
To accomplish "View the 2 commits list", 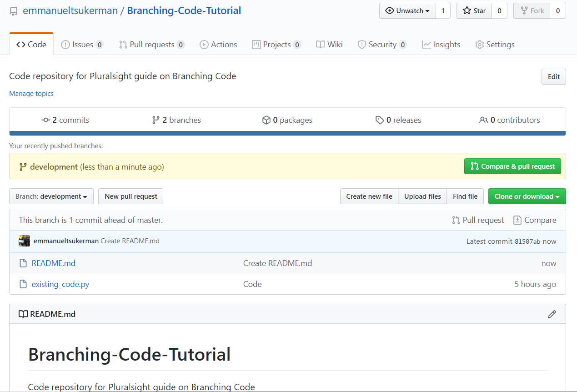I will pyautogui.click(x=65, y=120).
